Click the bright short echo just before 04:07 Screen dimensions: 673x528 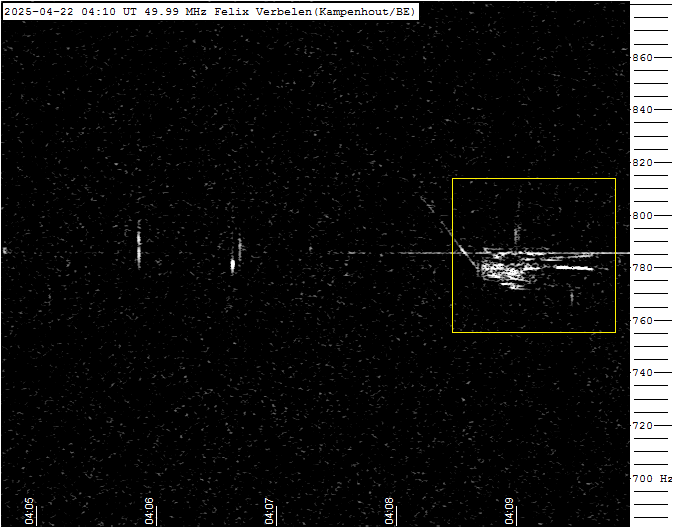[233, 265]
